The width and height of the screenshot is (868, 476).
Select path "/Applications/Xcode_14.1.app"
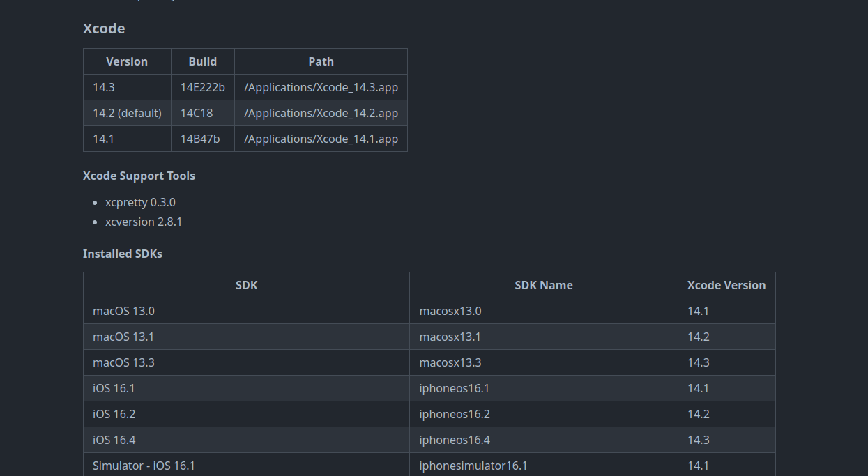(321, 139)
